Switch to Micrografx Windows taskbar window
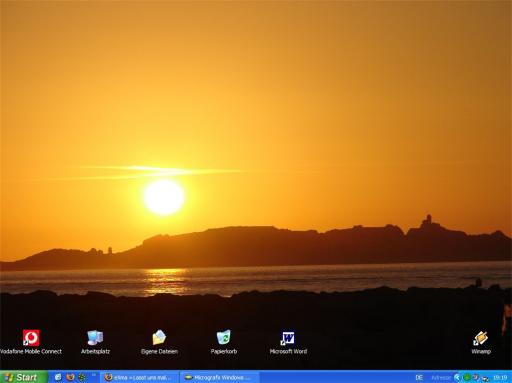 (x=220, y=377)
